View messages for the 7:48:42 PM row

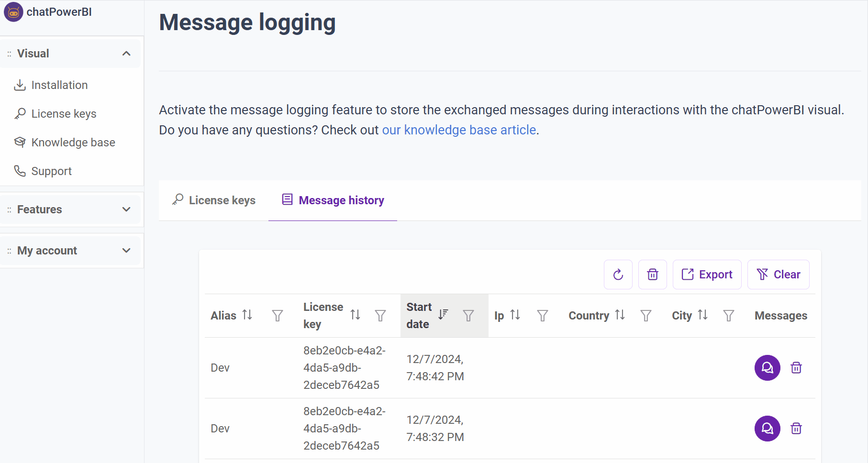[x=768, y=368]
